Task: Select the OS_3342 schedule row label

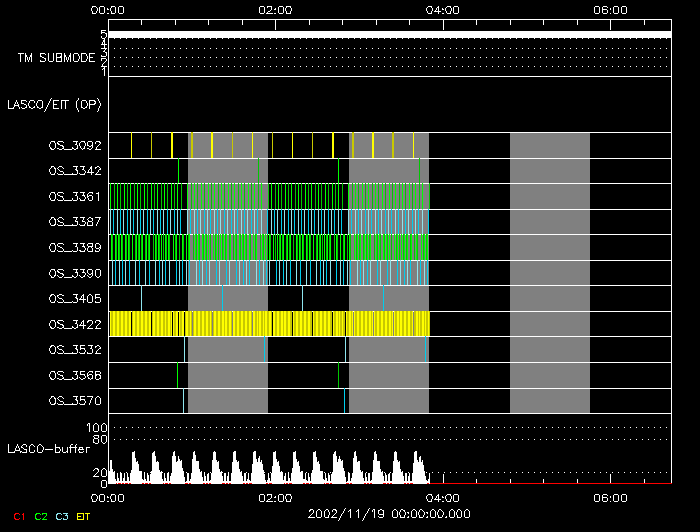Action: click(x=75, y=172)
